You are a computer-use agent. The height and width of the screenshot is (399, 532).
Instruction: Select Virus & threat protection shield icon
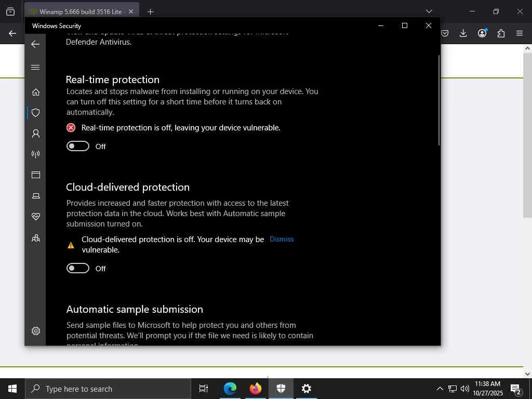tap(36, 113)
